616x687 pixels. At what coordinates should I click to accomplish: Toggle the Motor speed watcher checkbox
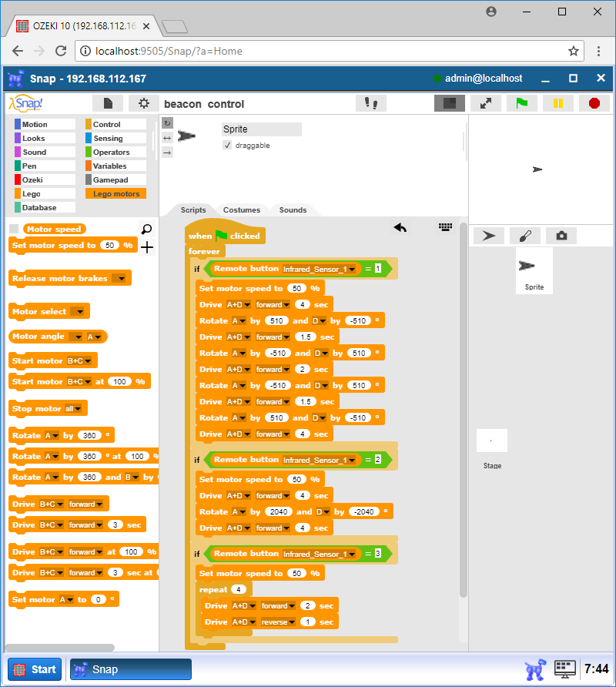(14, 229)
